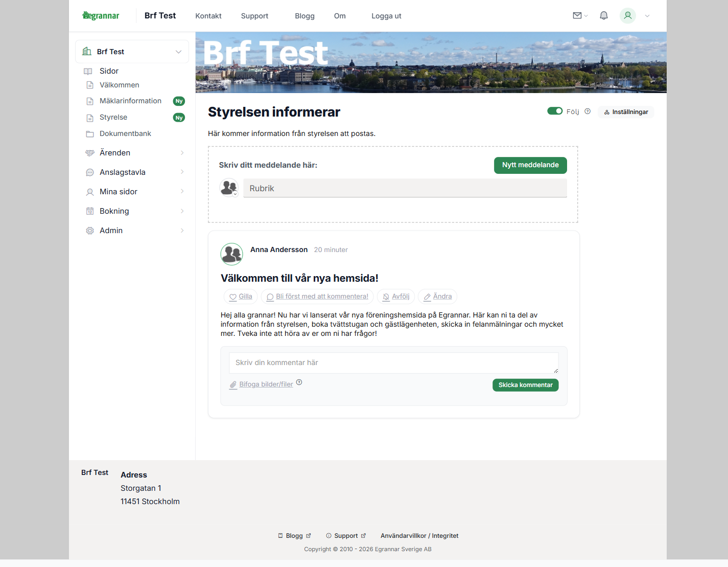The height and width of the screenshot is (567, 728).
Task: Click the help icon next to Bifoga bilder/filer
Action: (x=299, y=382)
